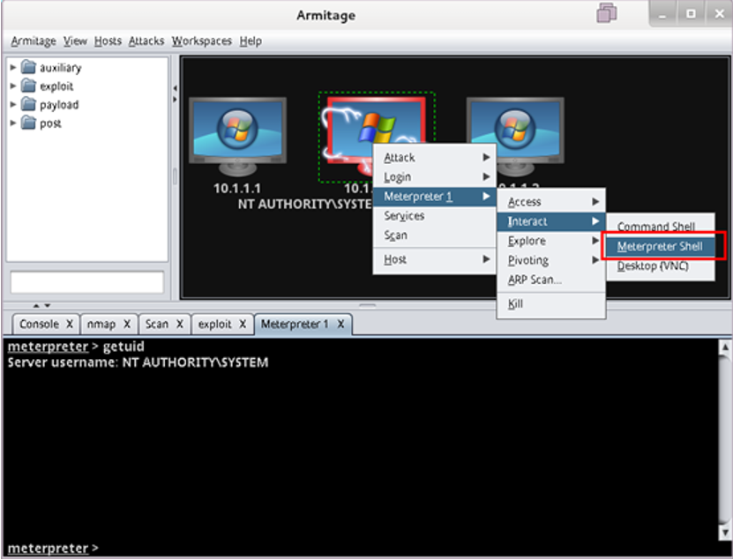Open the Meterpreter 1 submenu
This screenshot has width=733, height=560.
[x=434, y=197]
